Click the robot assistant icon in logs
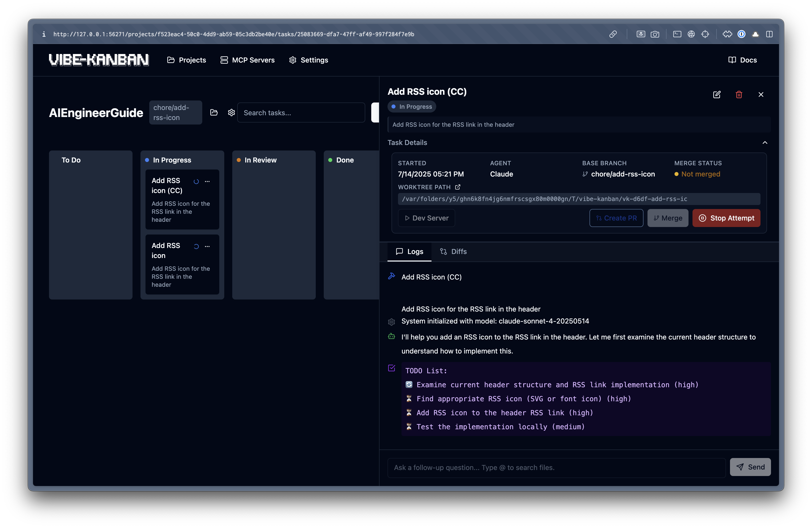Image resolution: width=812 pixels, height=528 pixels. pyautogui.click(x=391, y=337)
